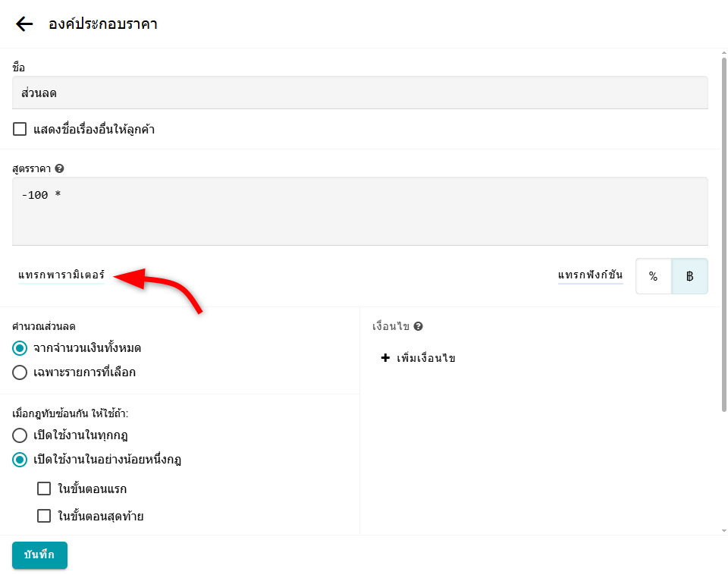
Task: Click the ชื่อ name input field
Action: tap(360, 93)
